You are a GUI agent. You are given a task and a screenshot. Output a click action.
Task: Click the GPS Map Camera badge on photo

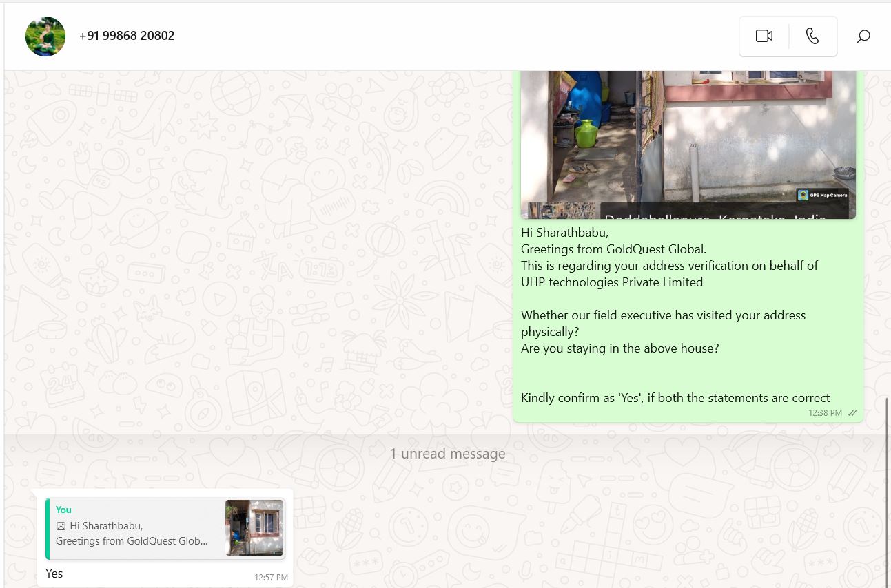[x=823, y=196]
